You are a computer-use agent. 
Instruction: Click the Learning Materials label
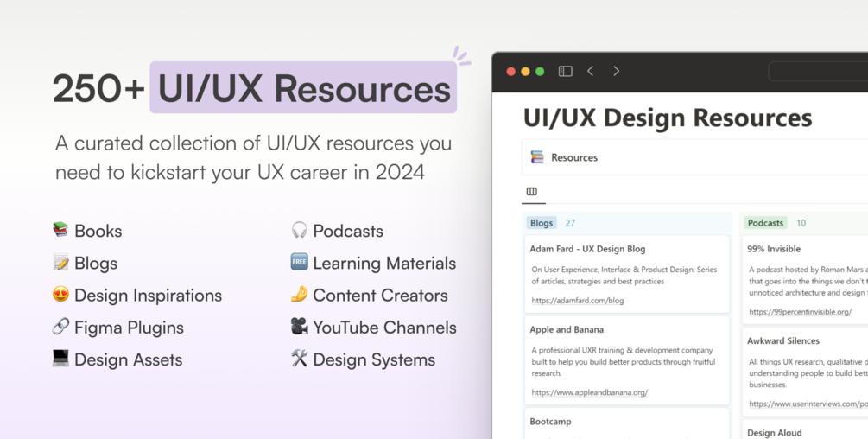pos(384,264)
